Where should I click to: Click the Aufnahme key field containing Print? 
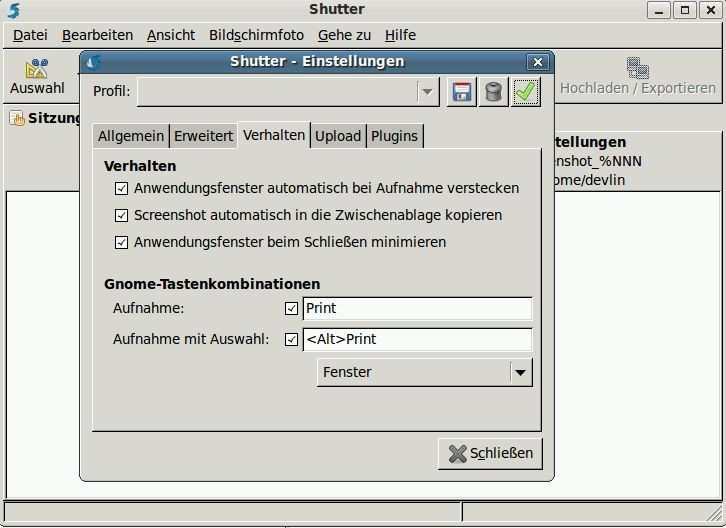(418, 308)
